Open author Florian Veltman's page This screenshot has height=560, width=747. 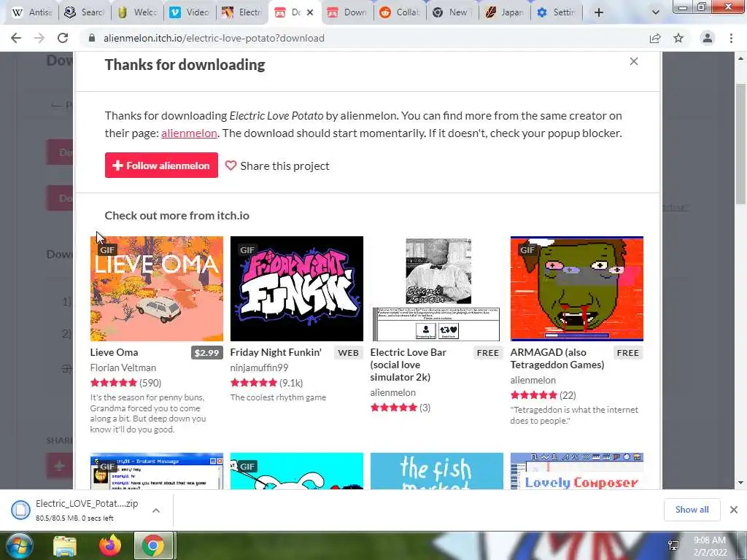pos(123,367)
